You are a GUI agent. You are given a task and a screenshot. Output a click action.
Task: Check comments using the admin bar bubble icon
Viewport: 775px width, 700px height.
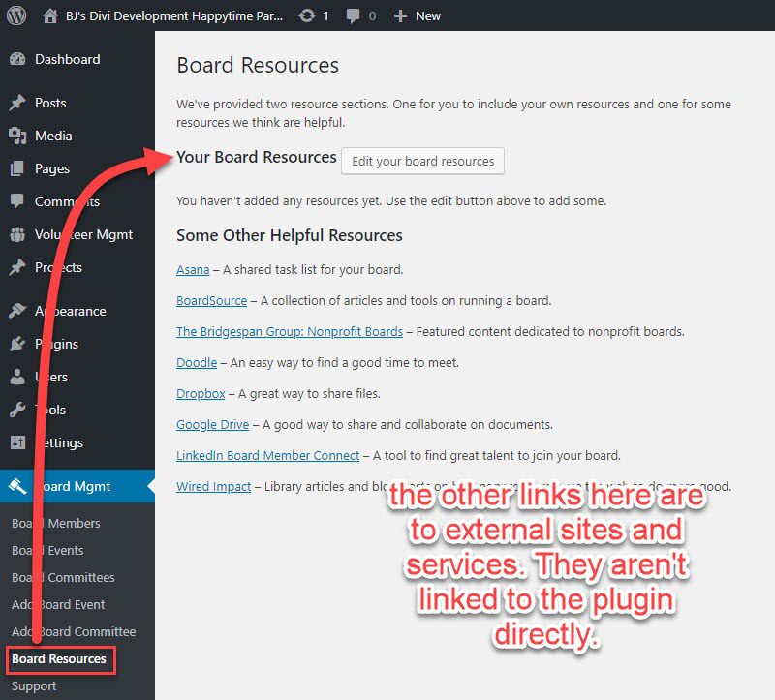point(353,15)
